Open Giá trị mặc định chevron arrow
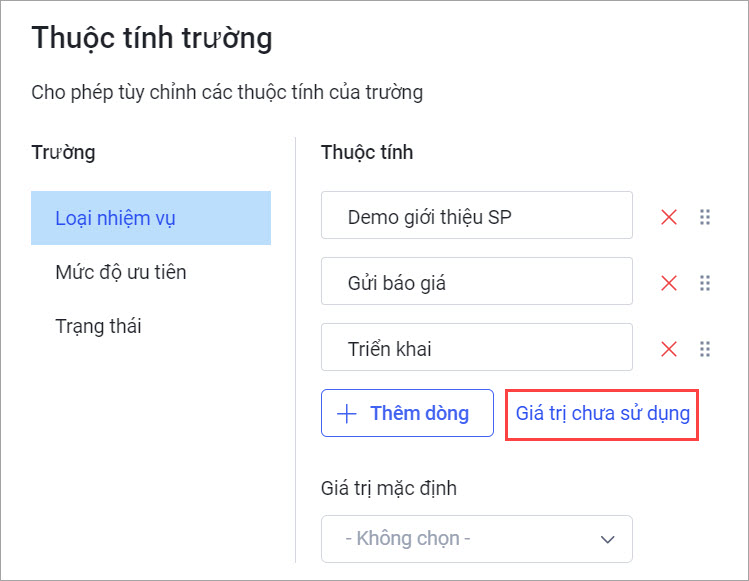 coord(607,539)
